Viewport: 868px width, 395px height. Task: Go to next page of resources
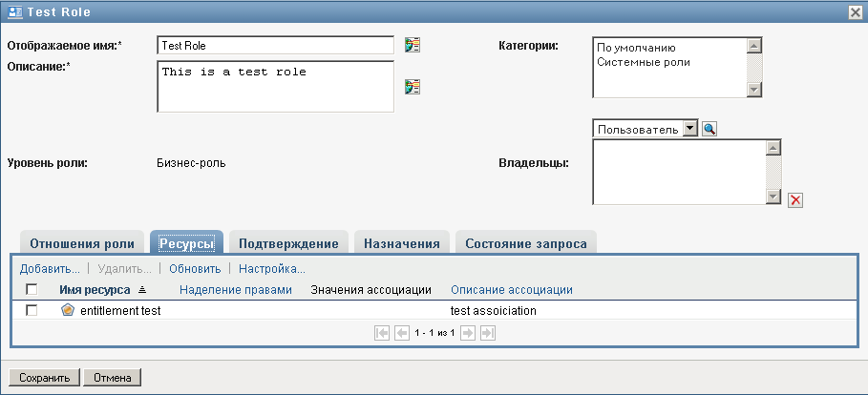click(468, 332)
